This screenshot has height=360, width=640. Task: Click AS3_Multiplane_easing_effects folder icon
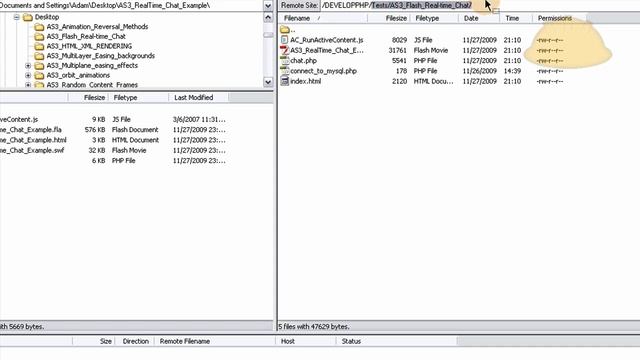[x=39, y=66]
